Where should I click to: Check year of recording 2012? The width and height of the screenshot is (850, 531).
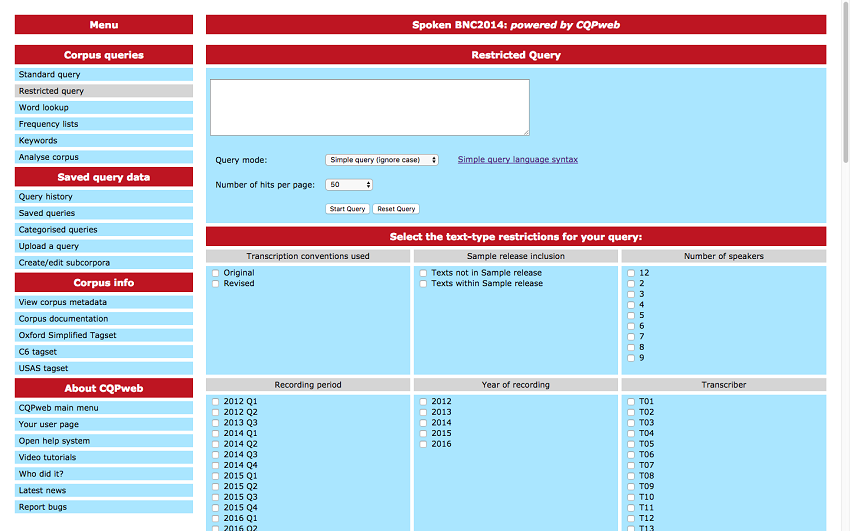tap(423, 402)
